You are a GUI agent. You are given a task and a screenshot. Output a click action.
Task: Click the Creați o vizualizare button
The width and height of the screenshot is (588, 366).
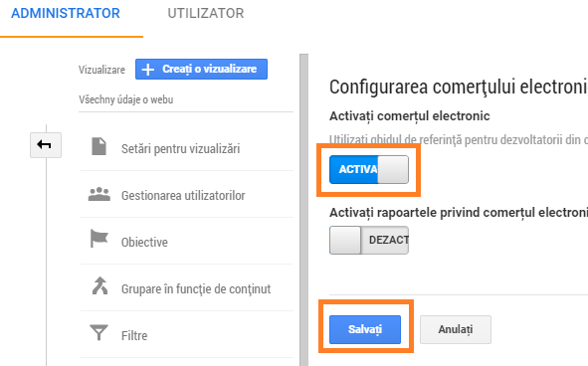[x=201, y=69]
